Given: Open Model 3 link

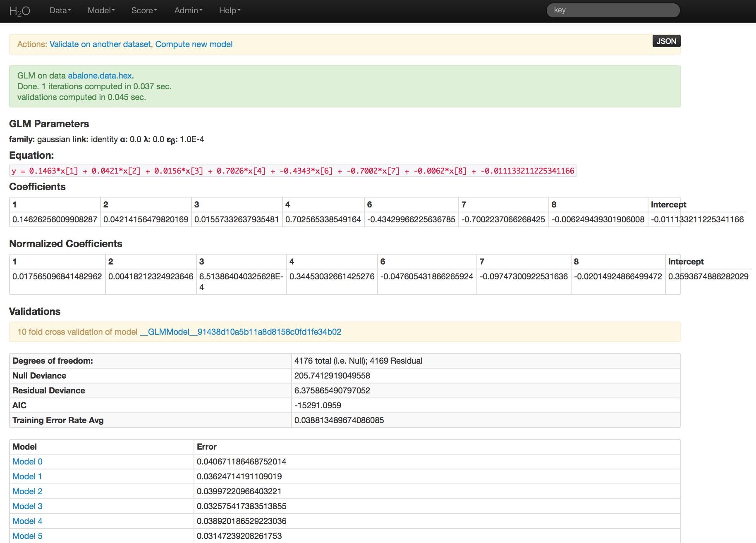Looking at the screenshot, I should coord(27,506).
